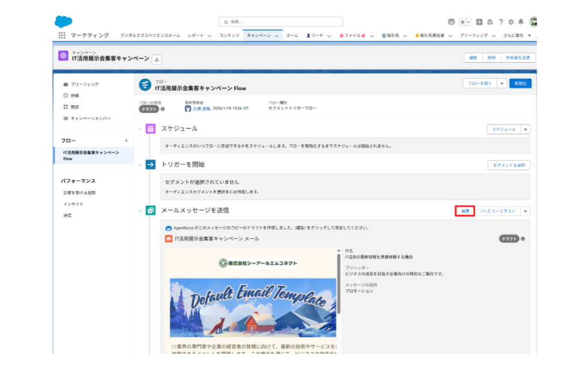Image resolution: width=588 pixels, height=370 pixels.
Task: Open the デジタルエクスペリエンスホーム tab
Action: point(150,35)
